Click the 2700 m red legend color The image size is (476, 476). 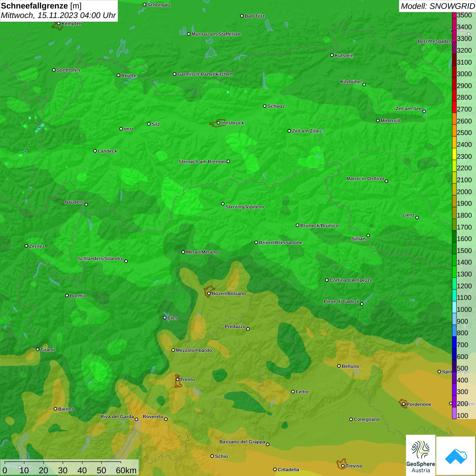click(x=454, y=107)
